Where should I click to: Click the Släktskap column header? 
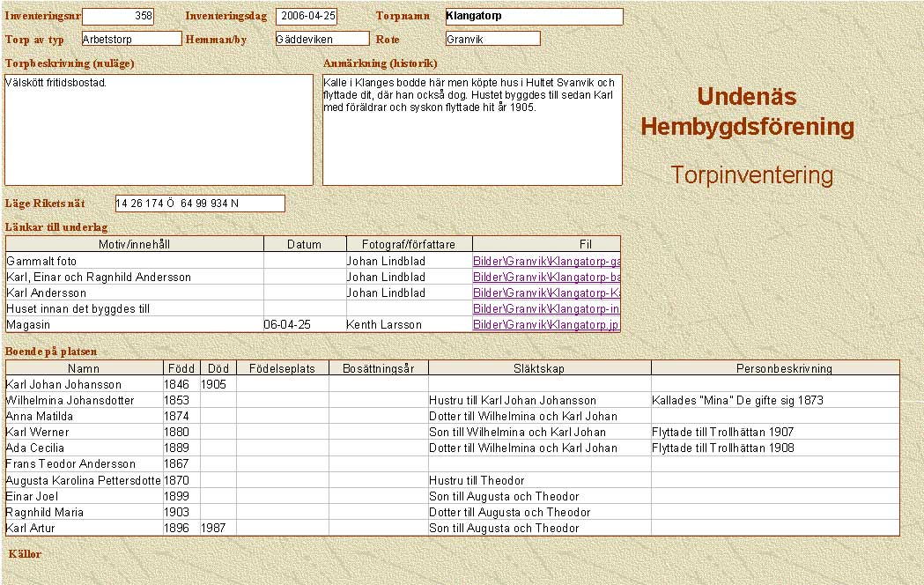coord(539,368)
